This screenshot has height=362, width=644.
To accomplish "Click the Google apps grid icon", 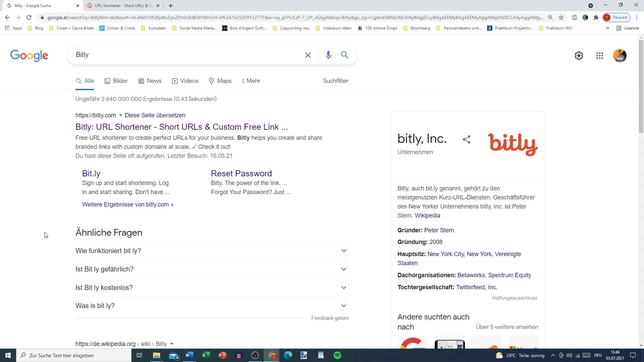I will point(600,55).
